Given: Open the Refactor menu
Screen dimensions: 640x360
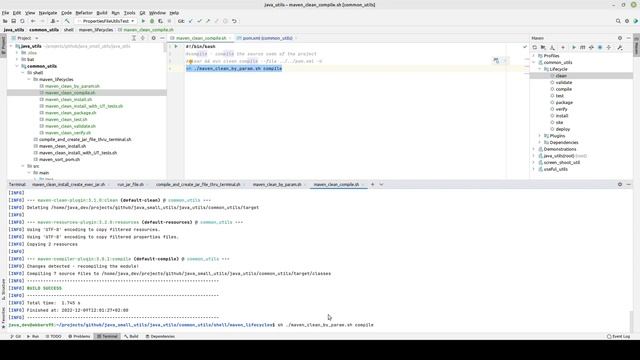Looking at the screenshot, I should click(x=84, y=13).
